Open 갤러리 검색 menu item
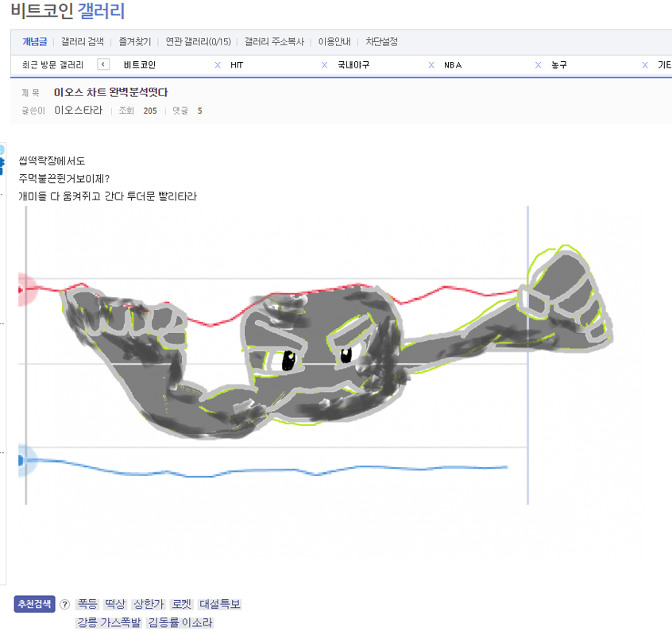672x631 pixels. (83, 41)
